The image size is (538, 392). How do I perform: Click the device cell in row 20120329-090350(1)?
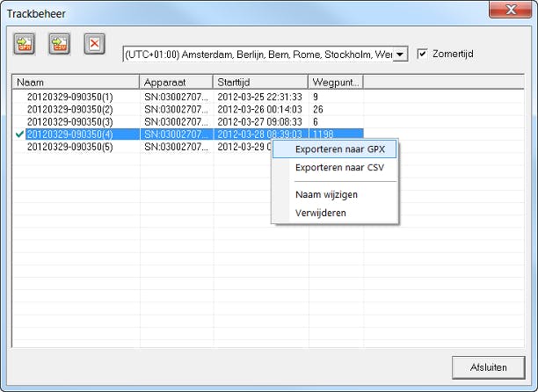click(x=176, y=97)
